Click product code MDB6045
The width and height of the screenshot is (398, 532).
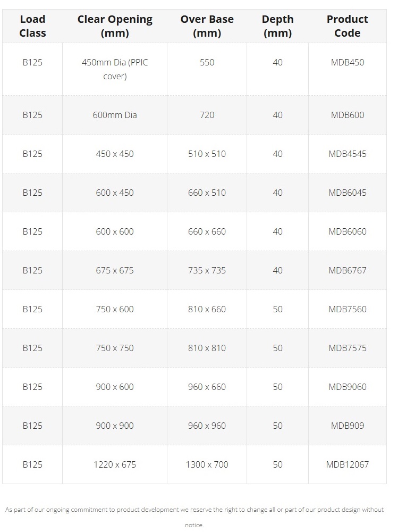pyautogui.click(x=348, y=193)
